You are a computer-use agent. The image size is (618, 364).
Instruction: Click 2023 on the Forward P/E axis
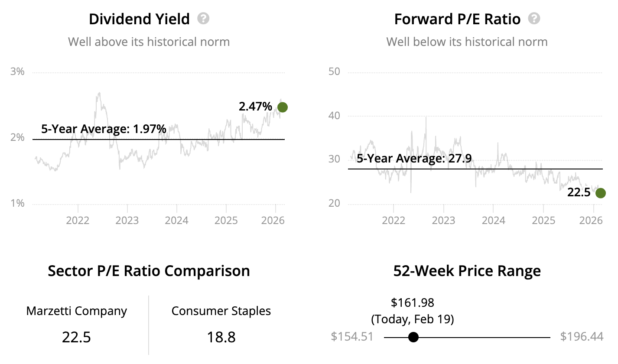click(443, 220)
